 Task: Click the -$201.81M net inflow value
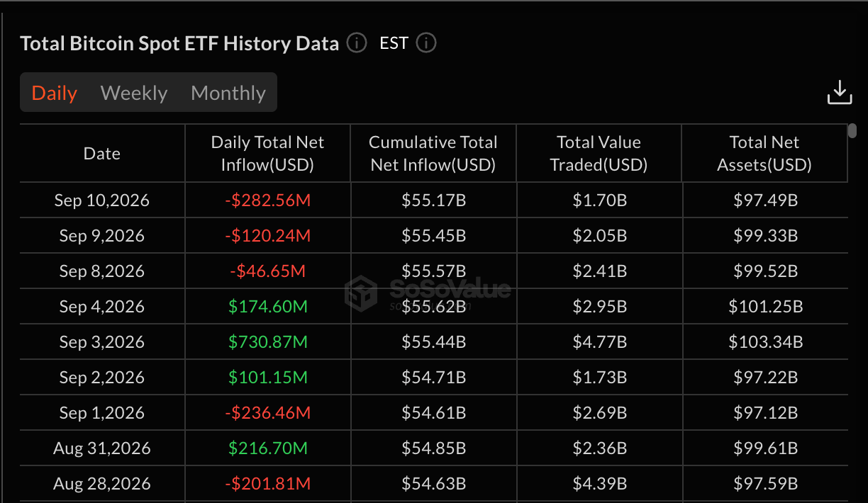268,484
